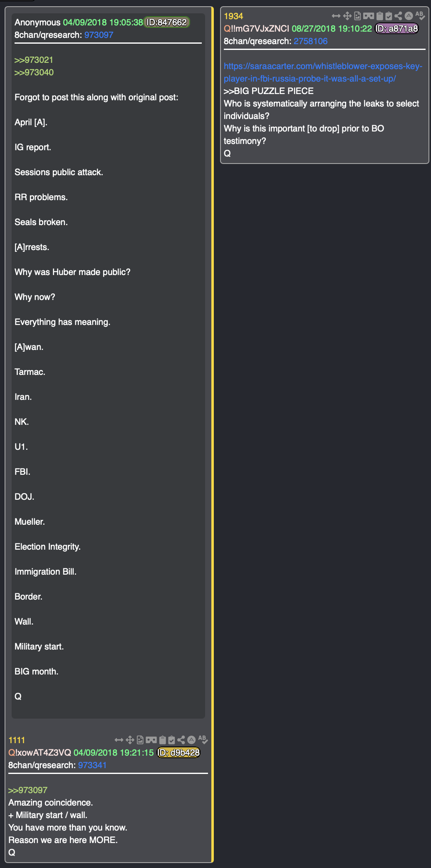Viewport: 431px width, 868px height.
Task: Open 8chan post number 2758106
Action: [310, 41]
